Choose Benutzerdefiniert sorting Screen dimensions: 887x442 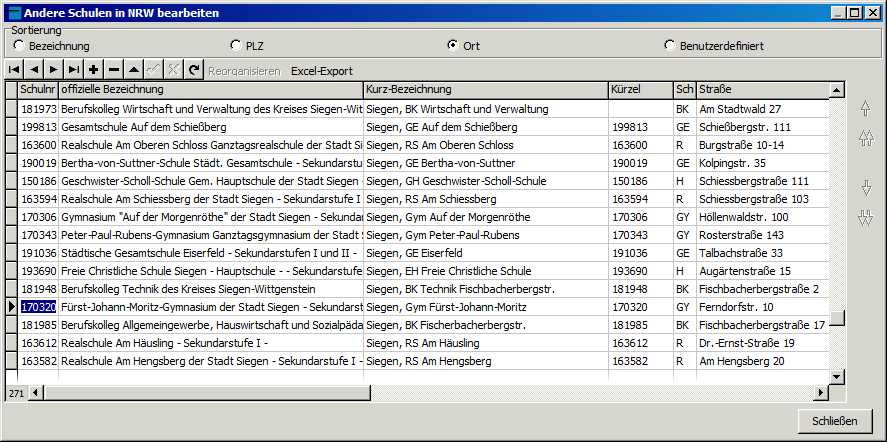coord(670,46)
